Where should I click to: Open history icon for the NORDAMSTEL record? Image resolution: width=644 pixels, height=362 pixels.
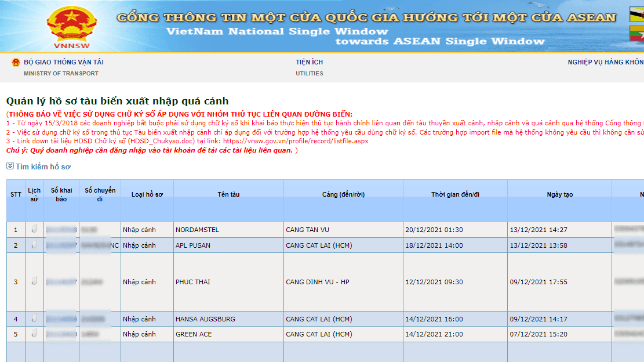point(34,229)
